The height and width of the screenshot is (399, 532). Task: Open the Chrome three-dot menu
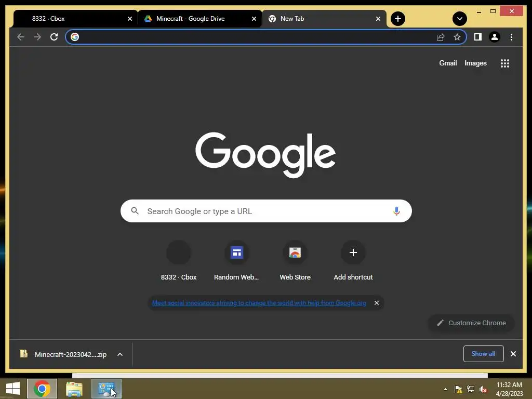click(x=511, y=37)
